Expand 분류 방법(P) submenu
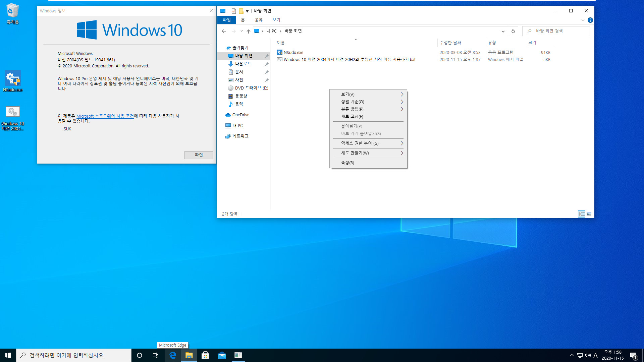Screen dimensions: 644x362 tap(368, 109)
